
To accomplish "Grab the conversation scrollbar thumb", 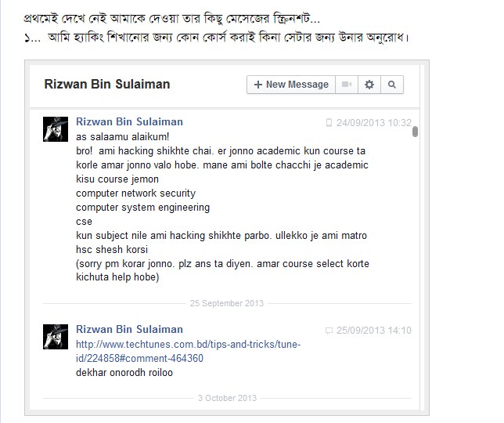I will pos(415,132).
